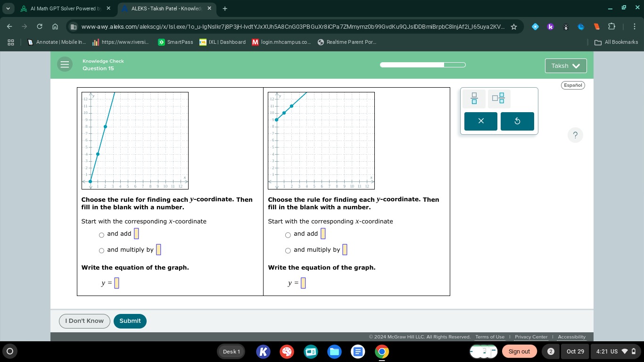The width and height of the screenshot is (644, 362).
Task: Click the browser address bar
Action: [x=292, y=27]
